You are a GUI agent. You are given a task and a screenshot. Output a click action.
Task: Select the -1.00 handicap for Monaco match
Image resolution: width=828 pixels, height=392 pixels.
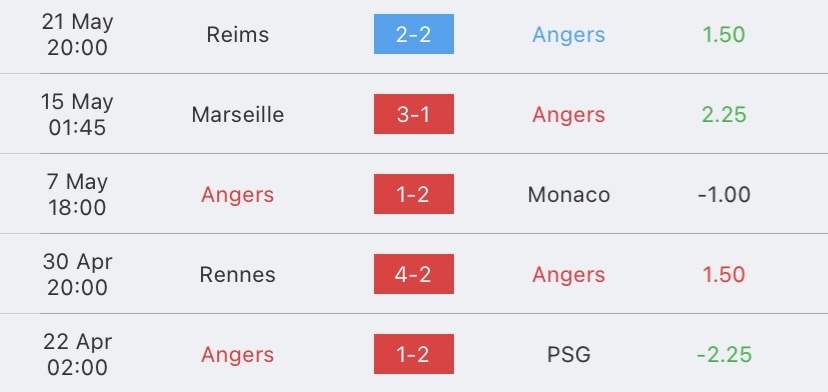pos(724,194)
